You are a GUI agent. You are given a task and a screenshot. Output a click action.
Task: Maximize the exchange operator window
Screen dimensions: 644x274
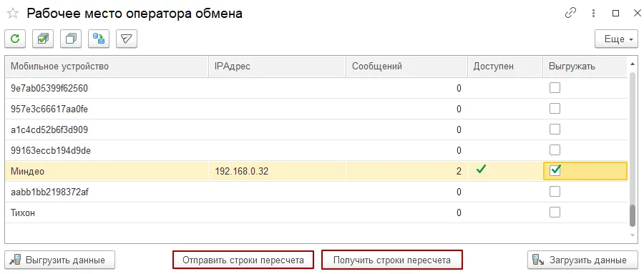click(615, 14)
